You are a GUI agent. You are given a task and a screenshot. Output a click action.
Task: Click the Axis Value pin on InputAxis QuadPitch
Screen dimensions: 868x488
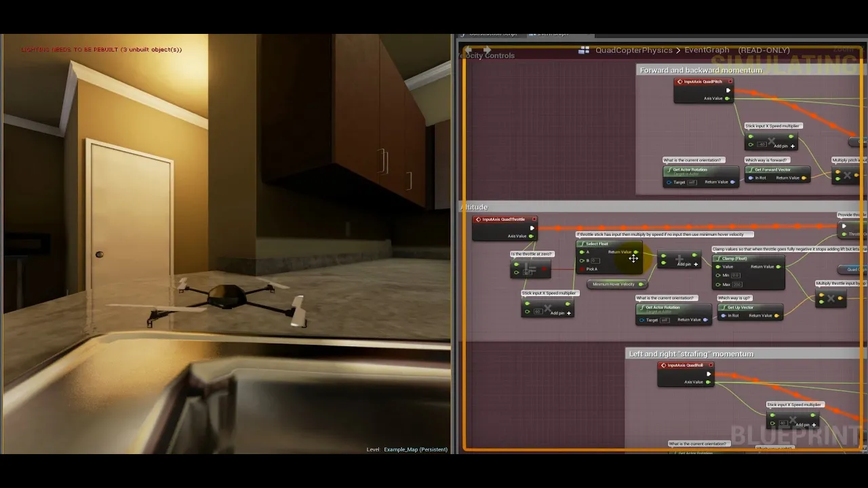pos(727,99)
